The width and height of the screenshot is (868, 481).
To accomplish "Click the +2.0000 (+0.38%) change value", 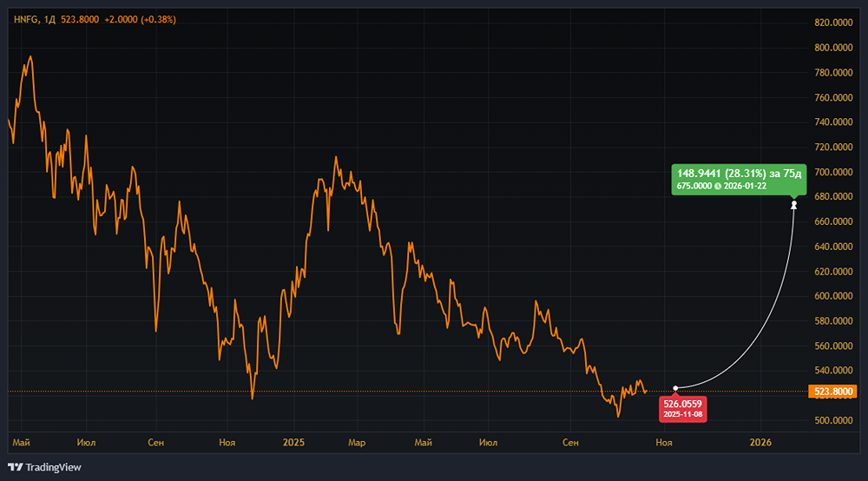I will point(140,19).
